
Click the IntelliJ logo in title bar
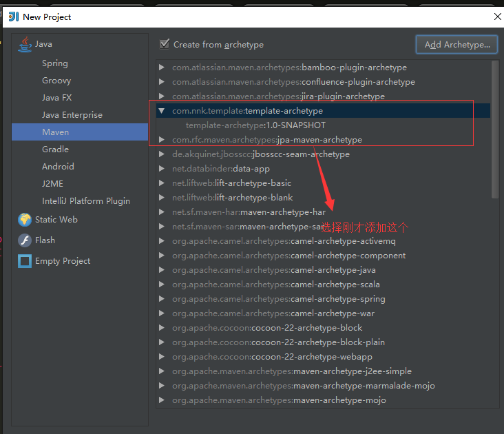14,17
